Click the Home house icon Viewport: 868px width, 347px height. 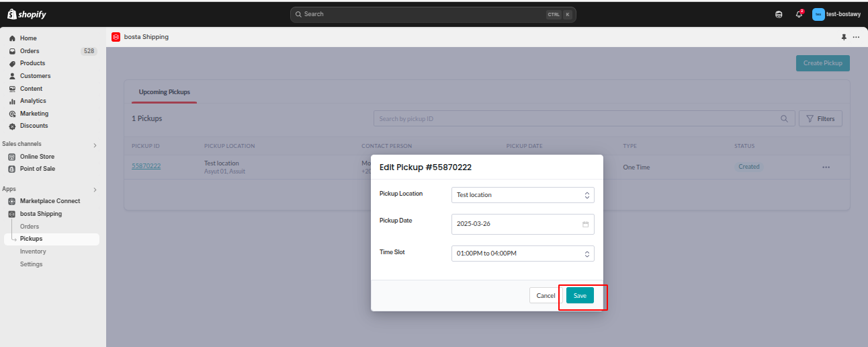[x=12, y=38]
